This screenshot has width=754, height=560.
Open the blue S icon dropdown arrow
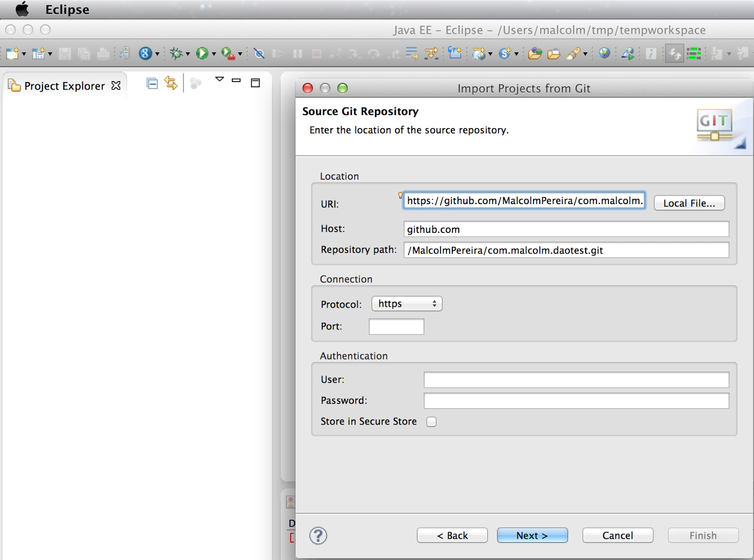coord(516,54)
